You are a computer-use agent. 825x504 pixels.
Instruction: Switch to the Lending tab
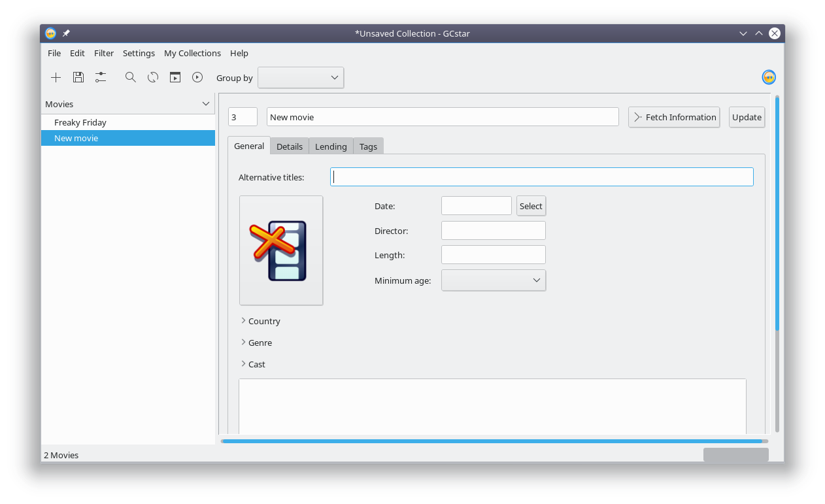[331, 146]
